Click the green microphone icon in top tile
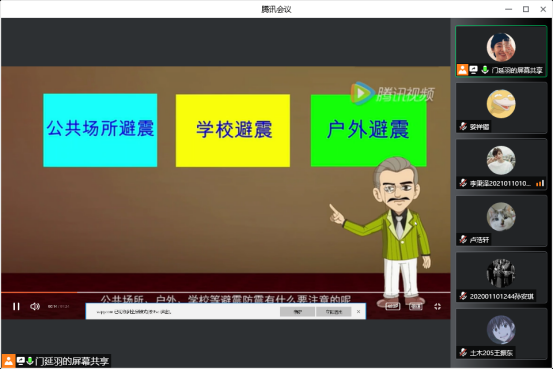 485,69
